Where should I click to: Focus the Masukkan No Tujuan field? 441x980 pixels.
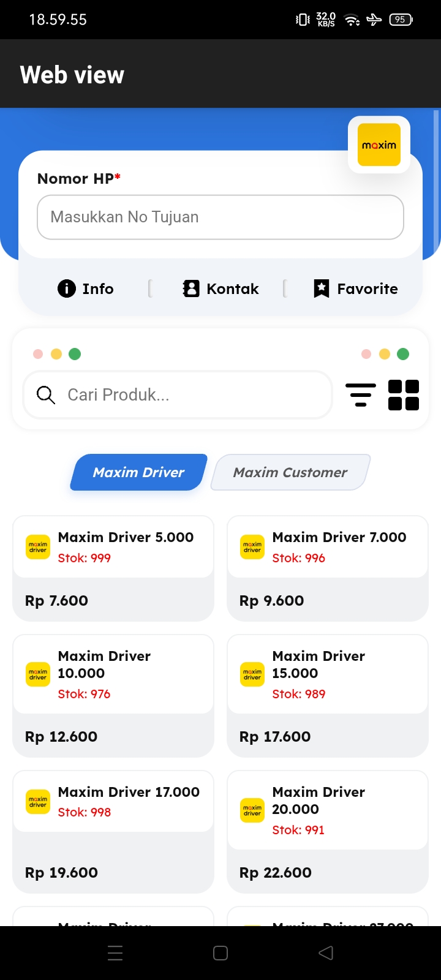221,217
